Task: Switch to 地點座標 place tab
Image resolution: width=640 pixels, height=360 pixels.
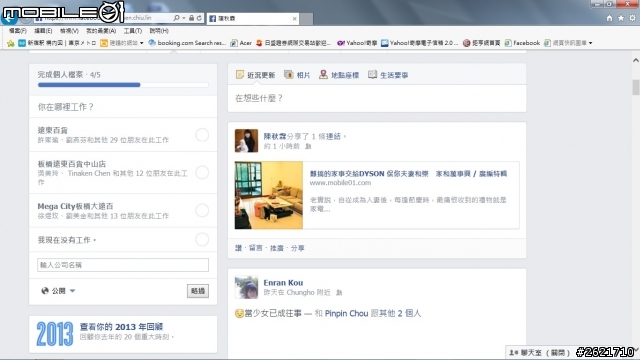Action: pyautogui.click(x=339, y=75)
